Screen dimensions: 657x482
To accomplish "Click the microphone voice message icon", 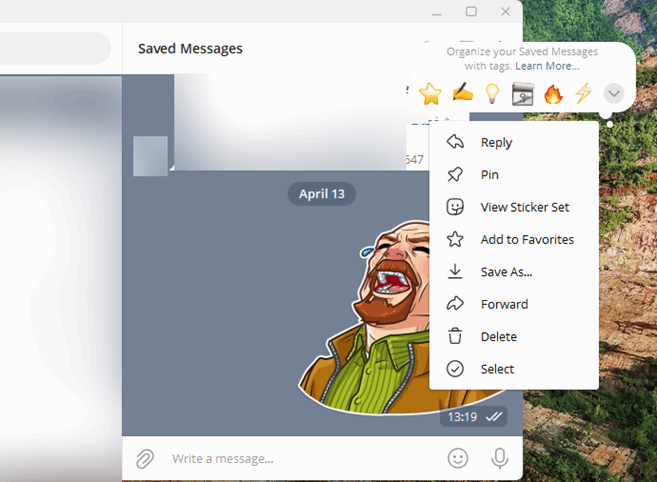I will [499, 458].
